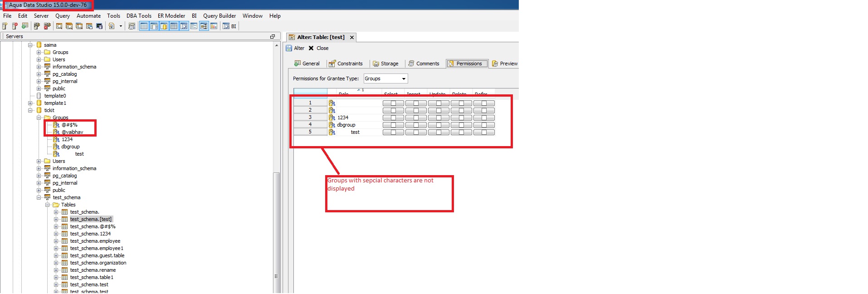Collapse the tickit database node
868x294 pixels.
click(x=30, y=110)
